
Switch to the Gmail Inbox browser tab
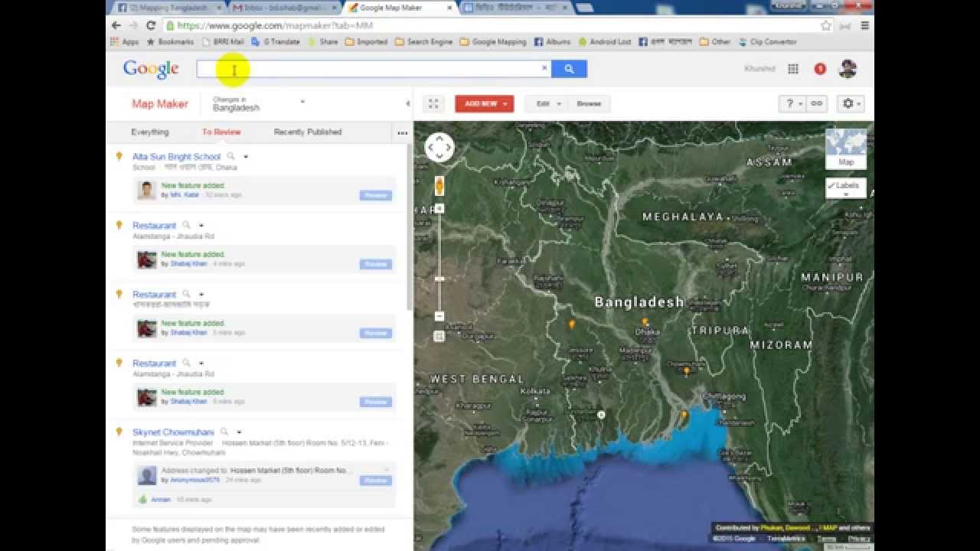tap(283, 8)
